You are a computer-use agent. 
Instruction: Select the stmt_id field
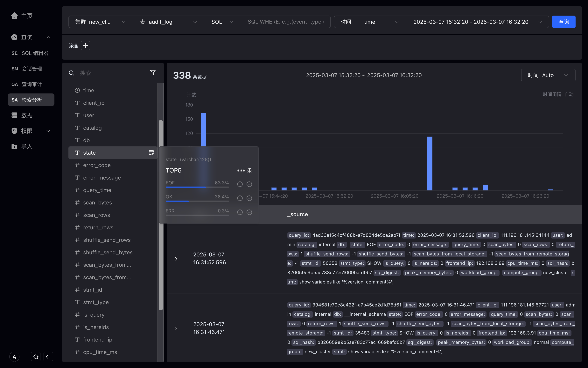113,290
